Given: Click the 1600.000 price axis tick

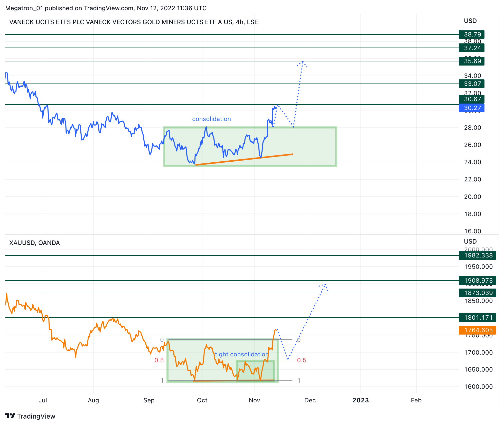Looking at the screenshot, I should pyautogui.click(x=479, y=387).
